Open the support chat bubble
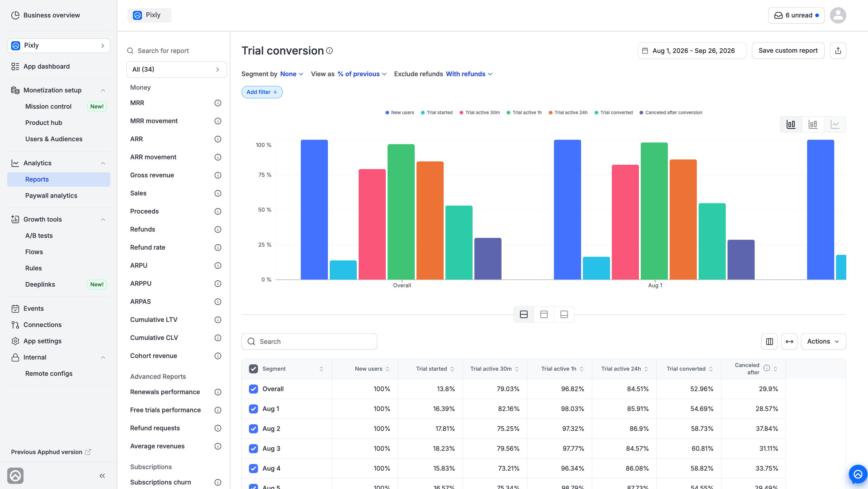This screenshot has width=868, height=489. [x=857, y=474]
